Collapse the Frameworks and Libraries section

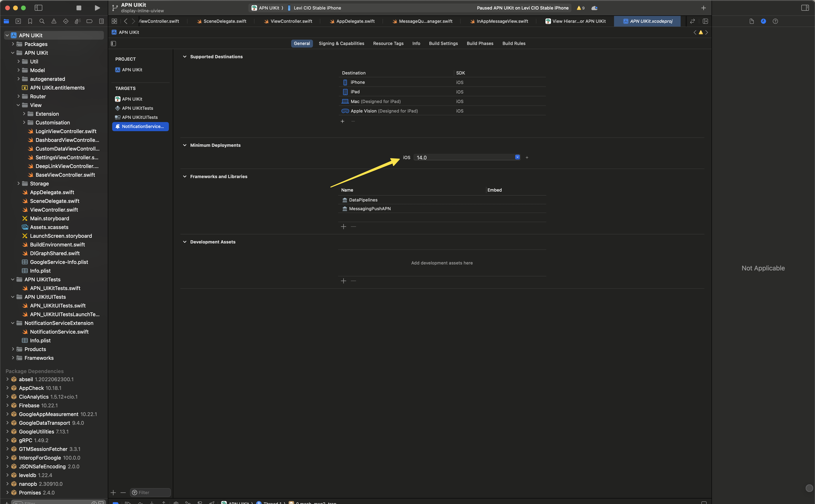184,176
